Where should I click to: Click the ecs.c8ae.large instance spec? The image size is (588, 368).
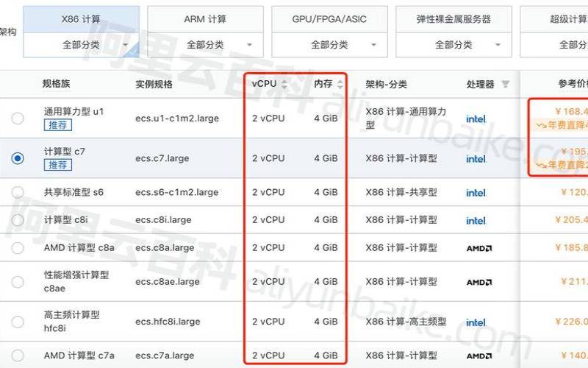(168, 282)
